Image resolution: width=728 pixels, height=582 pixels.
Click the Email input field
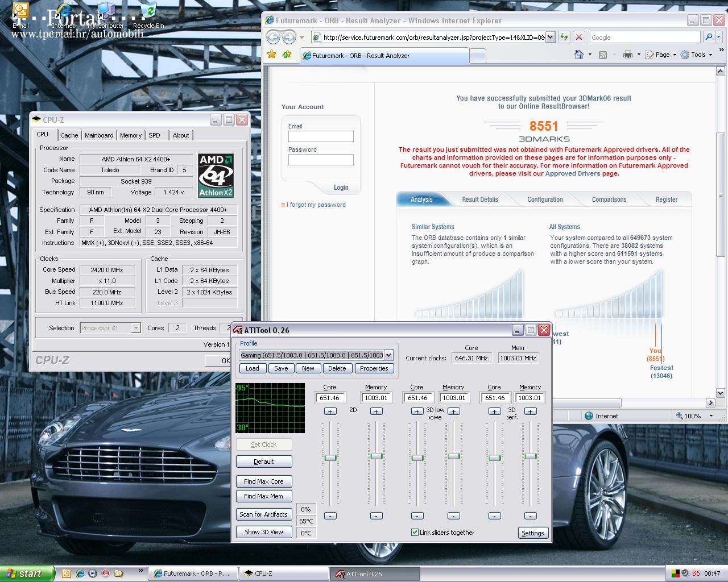coord(321,136)
